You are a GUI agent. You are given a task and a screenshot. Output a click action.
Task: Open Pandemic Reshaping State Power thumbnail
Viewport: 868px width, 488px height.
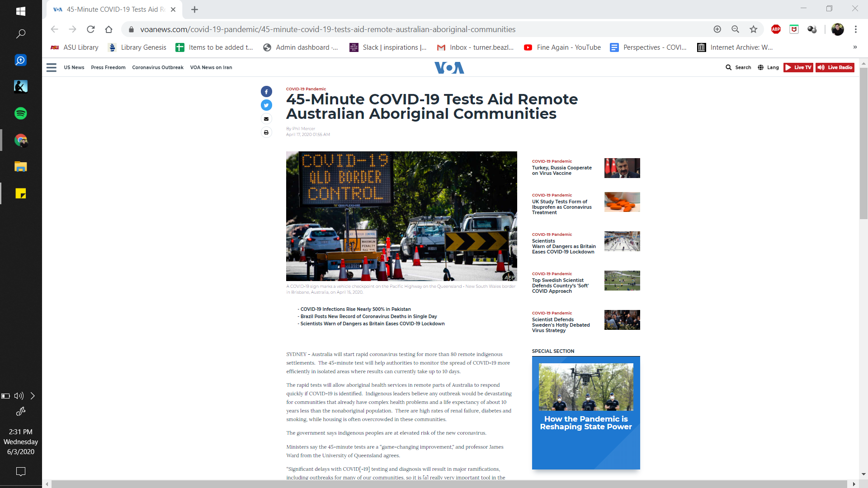pos(586,387)
